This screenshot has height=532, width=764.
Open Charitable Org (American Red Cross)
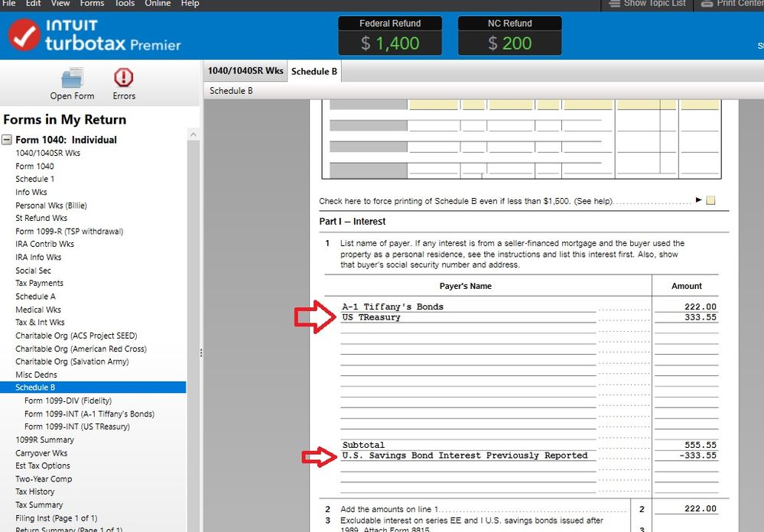pyautogui.click(x=81, y=349)
